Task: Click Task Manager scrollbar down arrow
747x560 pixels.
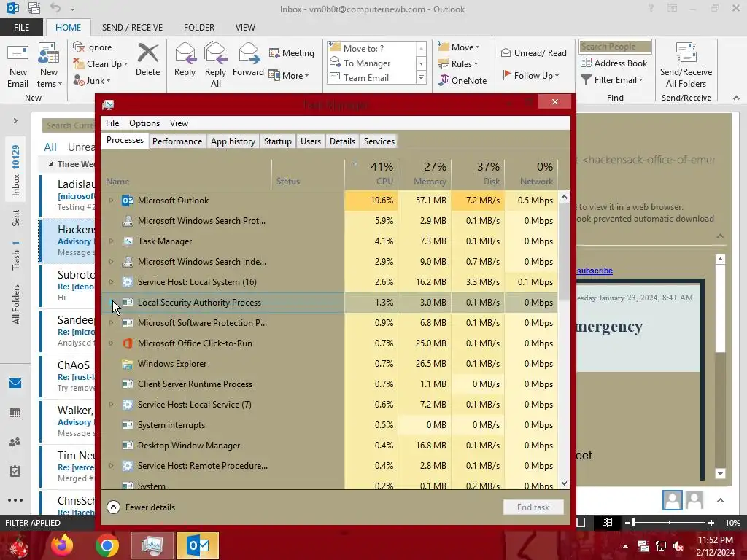Action: (564, 483)
